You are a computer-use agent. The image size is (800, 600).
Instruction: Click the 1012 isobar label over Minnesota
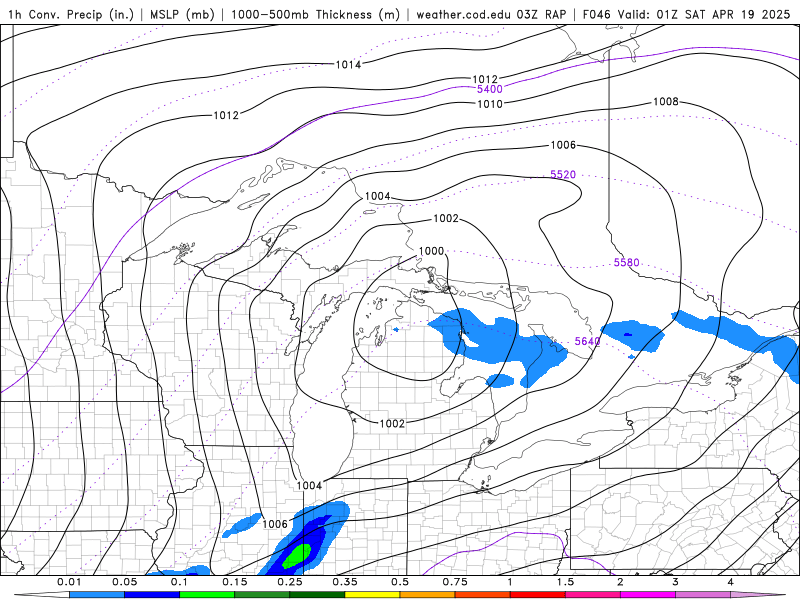[x=226, y=115]
